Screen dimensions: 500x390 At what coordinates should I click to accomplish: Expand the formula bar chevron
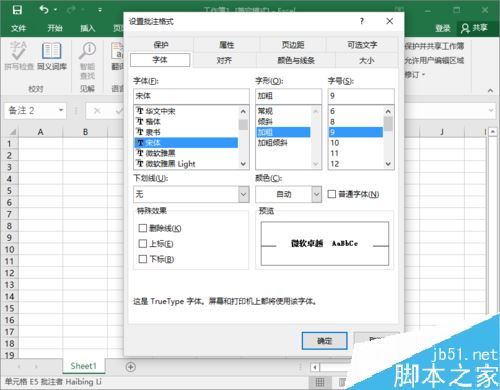pos(491,110)
